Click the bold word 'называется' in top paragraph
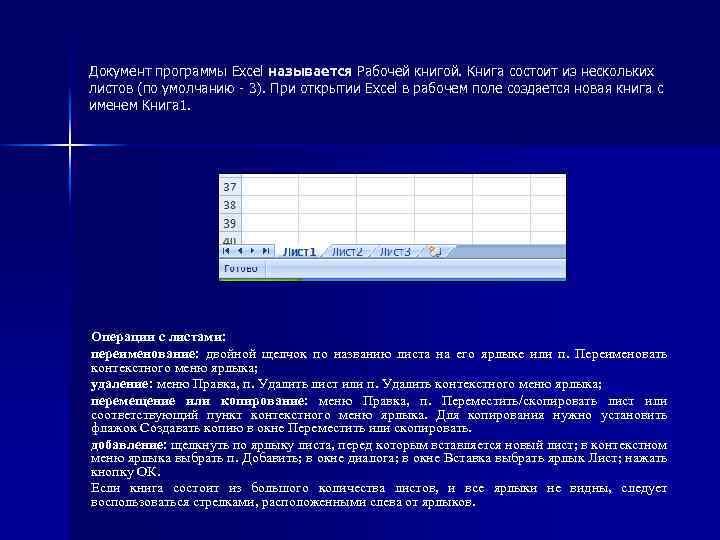Viewport: 720px width, 540px height. click(x=310, y=72)
